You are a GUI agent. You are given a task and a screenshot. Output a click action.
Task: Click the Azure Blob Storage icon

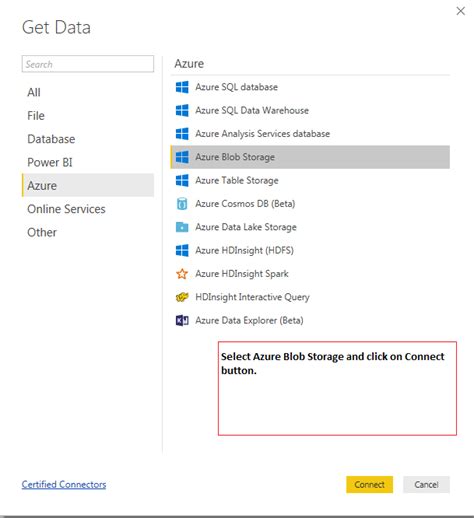(x=182, y=157)
